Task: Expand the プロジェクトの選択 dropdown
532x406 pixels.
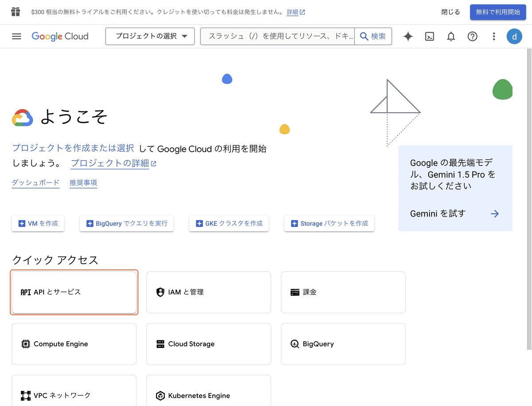Action: click(150, 36)
